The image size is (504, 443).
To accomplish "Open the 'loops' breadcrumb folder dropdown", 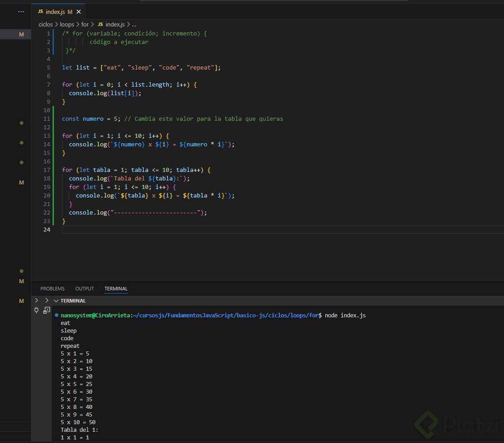I will click(67, 24).
